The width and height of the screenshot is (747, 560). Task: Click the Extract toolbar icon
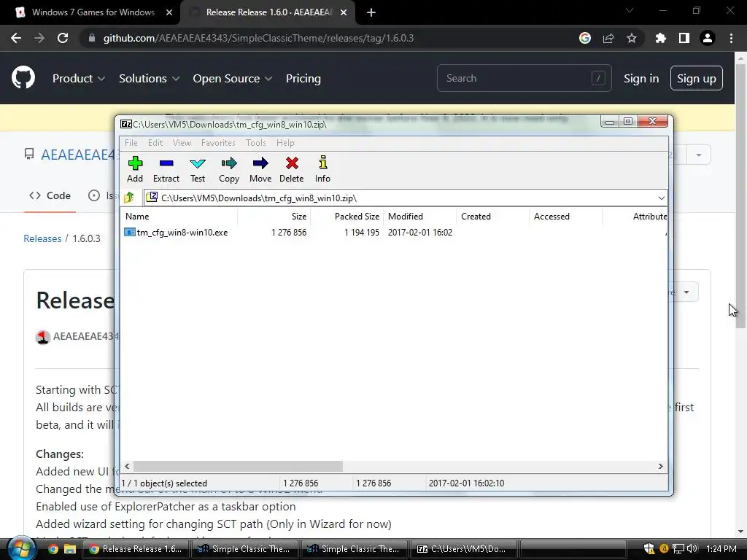[x=166, y=169]
